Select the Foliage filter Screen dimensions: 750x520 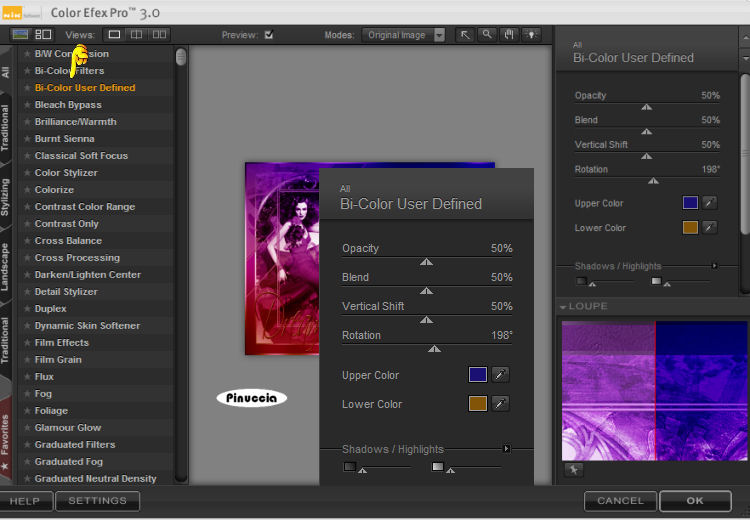(51, 410)
